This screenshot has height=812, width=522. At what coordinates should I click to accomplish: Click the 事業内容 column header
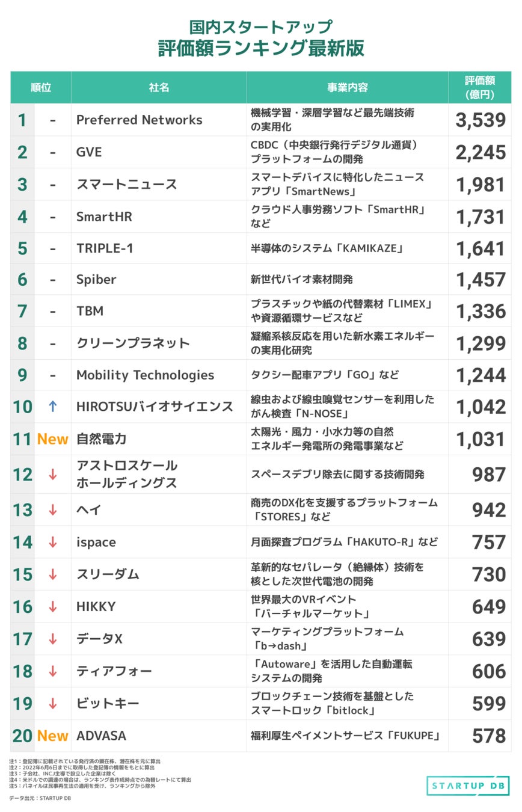point(347,87)
